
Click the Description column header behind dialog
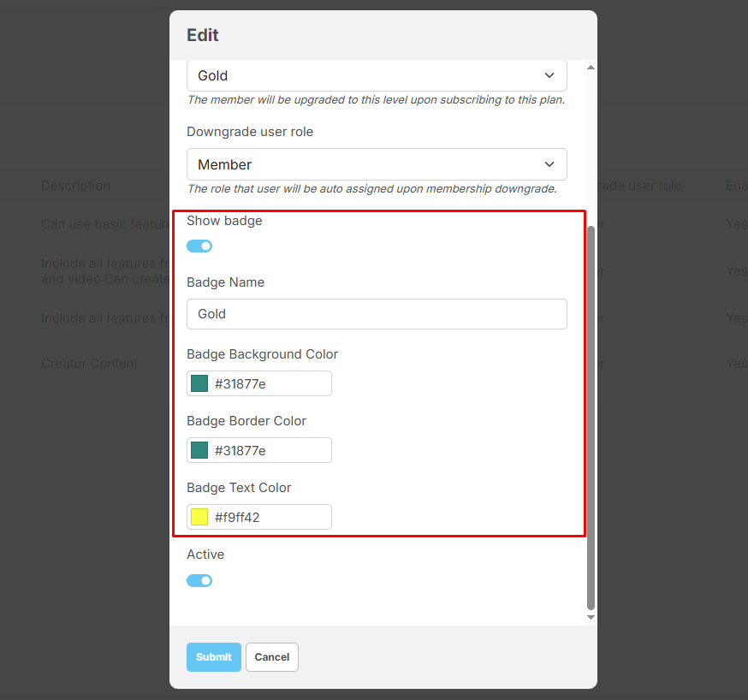coord(75,186)
